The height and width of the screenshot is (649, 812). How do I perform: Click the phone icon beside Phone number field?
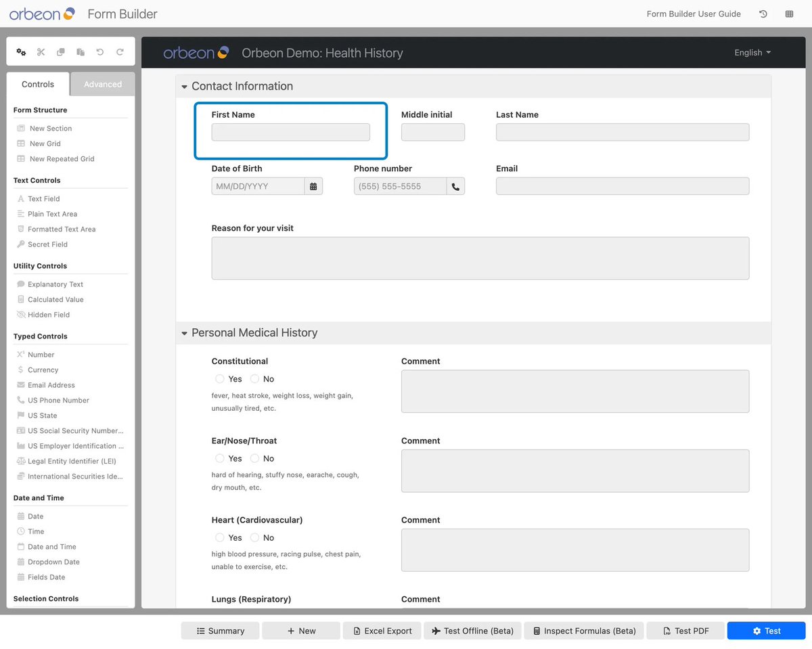[455, 186]
